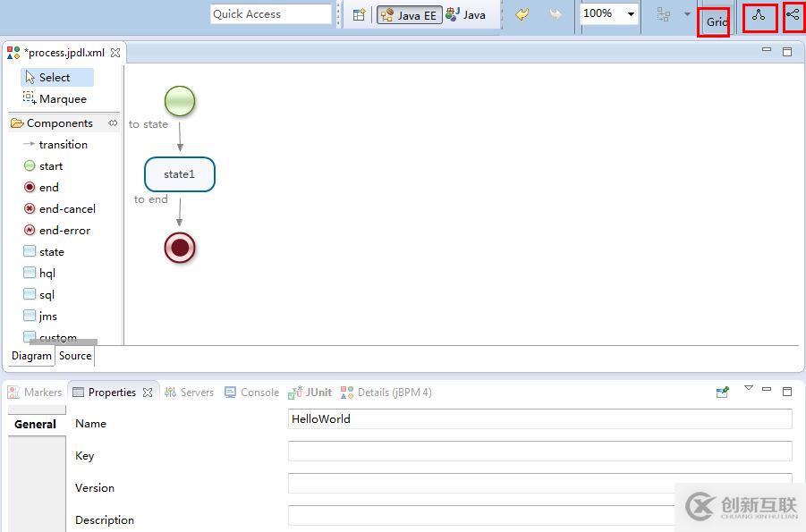Switch to the Source editor tab
The height and width of the screenshot is (532, 806).
coord(75,356)
